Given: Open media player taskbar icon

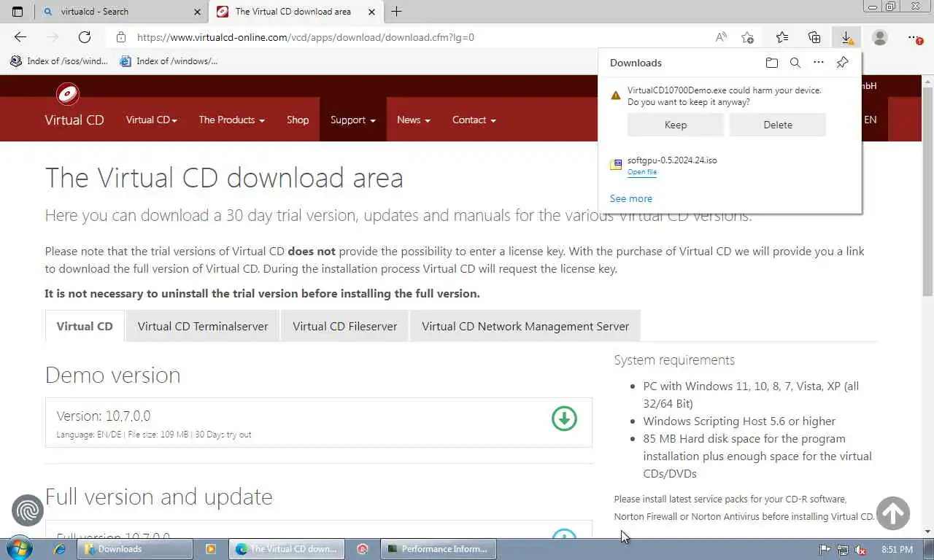Looking at the screenshot, I should tap(210, 549).
